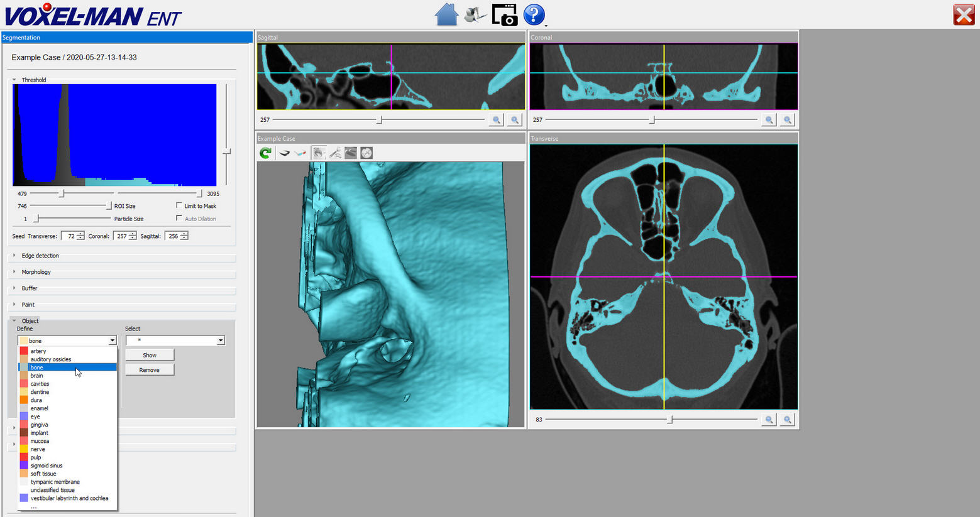Move the Sagittal slice slider
This screenshot has width=980, height=517.
coord(379,119)
